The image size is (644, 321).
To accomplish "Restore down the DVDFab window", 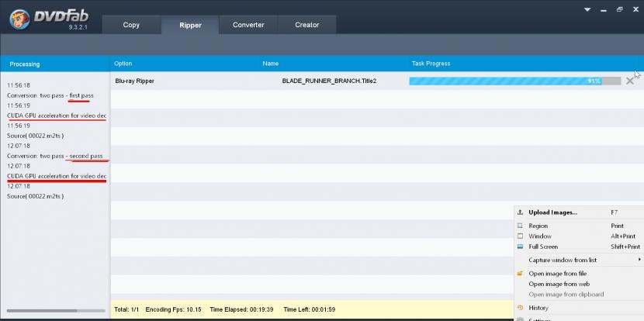I will click(x=619, y=9).
